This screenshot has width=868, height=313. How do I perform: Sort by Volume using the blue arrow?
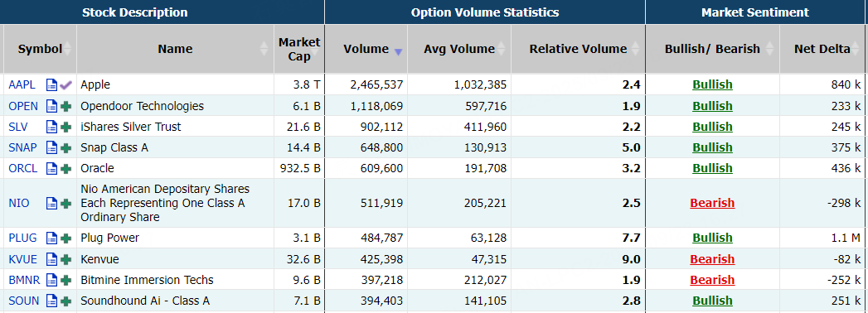(x=398, y=52)
